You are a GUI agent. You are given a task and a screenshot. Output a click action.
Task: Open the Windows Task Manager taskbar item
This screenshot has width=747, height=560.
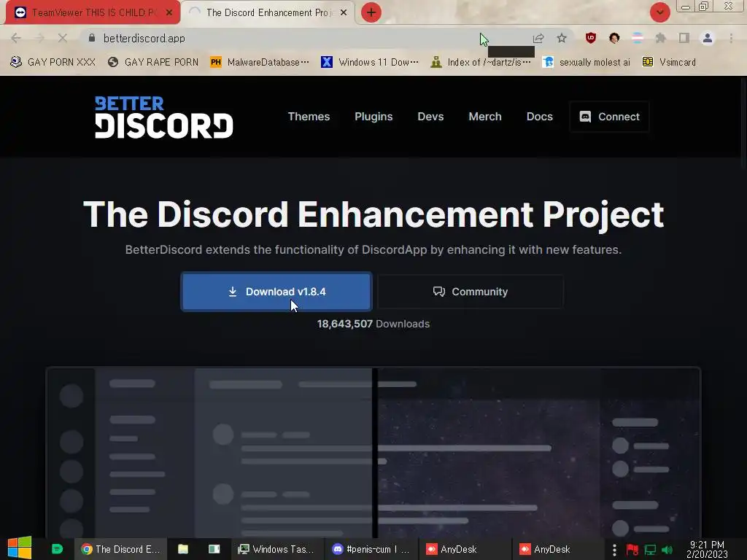276,549
